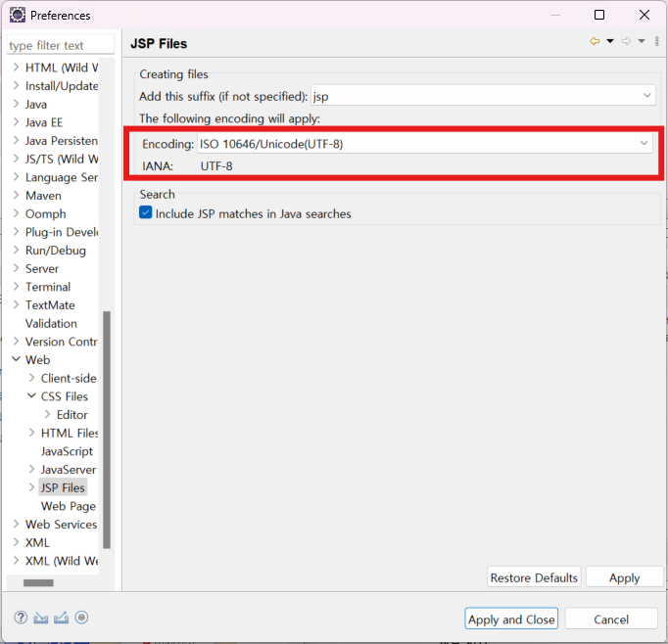The height and width of the screenshot is (644, 668).
Task: Click the Cancel button
Action: tap(611, 619)
